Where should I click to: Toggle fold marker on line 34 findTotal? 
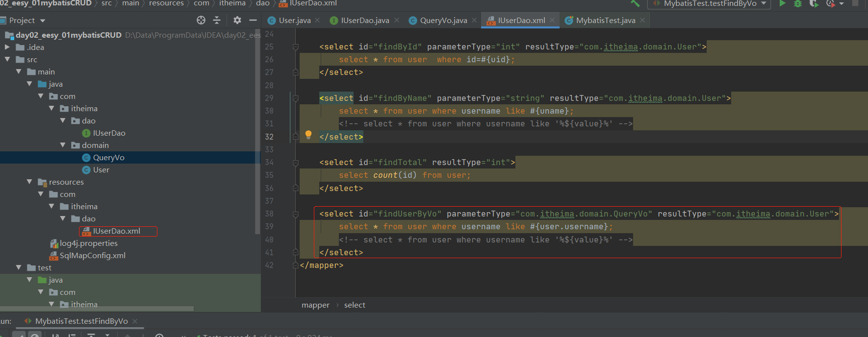click(x=296, y=163)
